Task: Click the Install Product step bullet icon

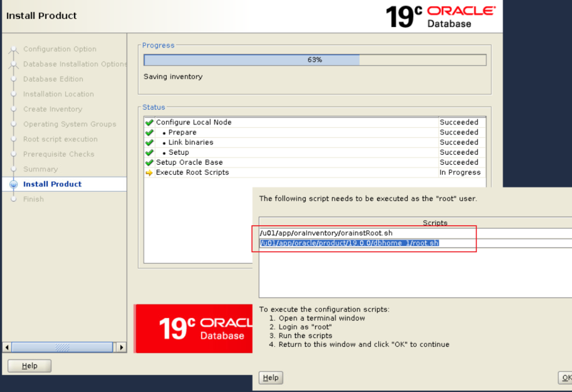Action: click(13, 184)
